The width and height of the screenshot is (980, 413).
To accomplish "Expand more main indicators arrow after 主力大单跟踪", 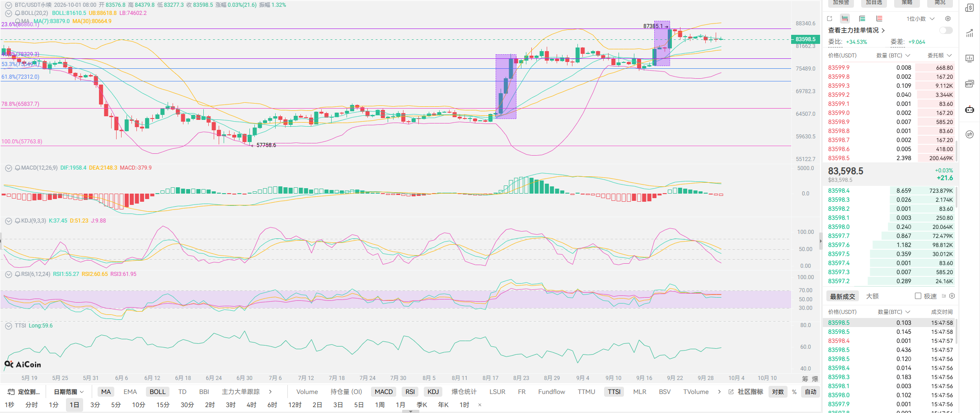I will click(x=270, y=392).
